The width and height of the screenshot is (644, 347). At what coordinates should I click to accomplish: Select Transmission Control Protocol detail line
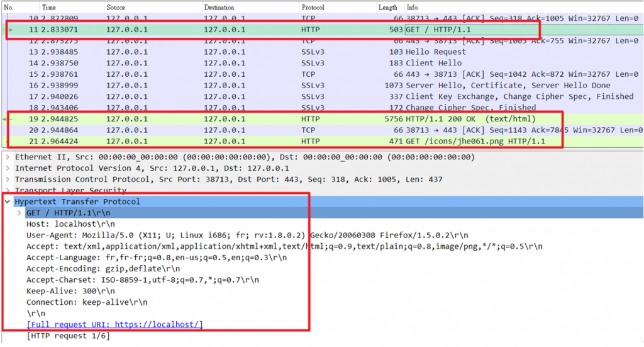click(229, 179)
